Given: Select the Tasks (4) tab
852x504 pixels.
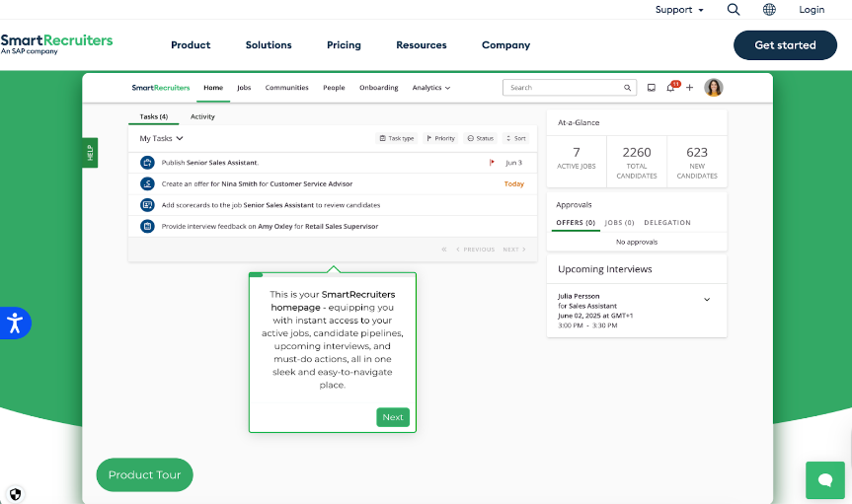Looking at the screenshot, I should tap(154, 116).
